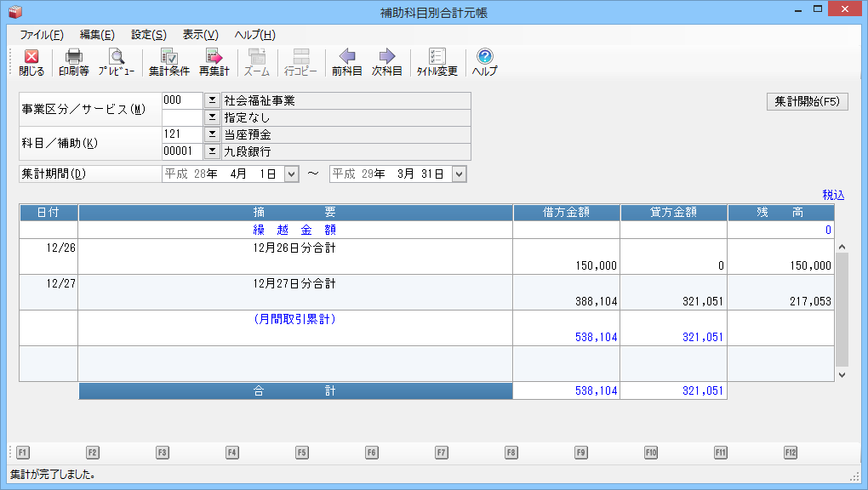Open the ヘルプ help toolbar icon
The image size is (868, 490).
(484, 62)
